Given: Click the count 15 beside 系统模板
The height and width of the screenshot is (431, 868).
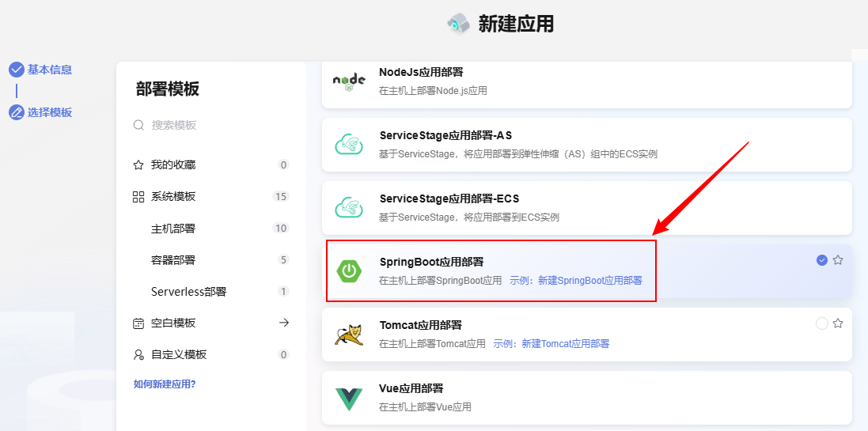Looking at the screenshot, I should (281, 196).
